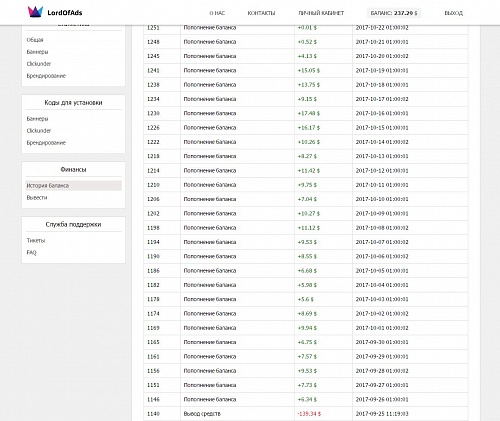The image size is (500, 421).
Task: Click Пополнение баланса in row 1210
Action: point(210,185)
